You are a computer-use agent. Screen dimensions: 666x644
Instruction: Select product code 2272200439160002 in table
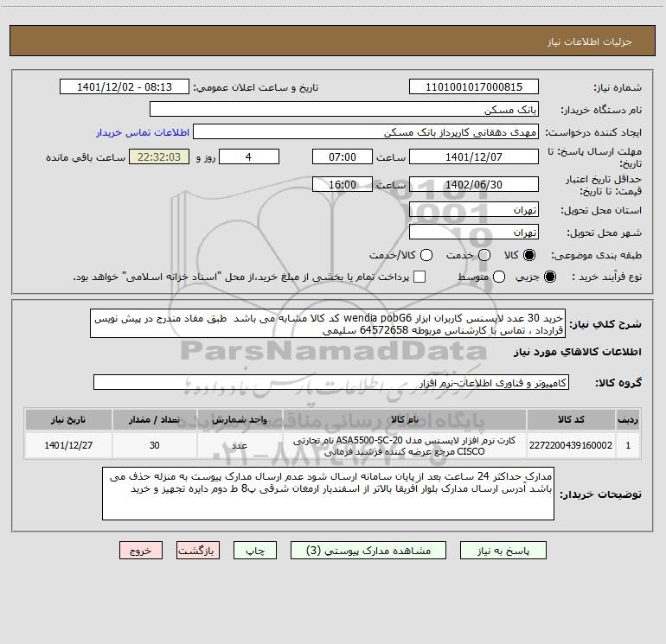tap(575, 445)
